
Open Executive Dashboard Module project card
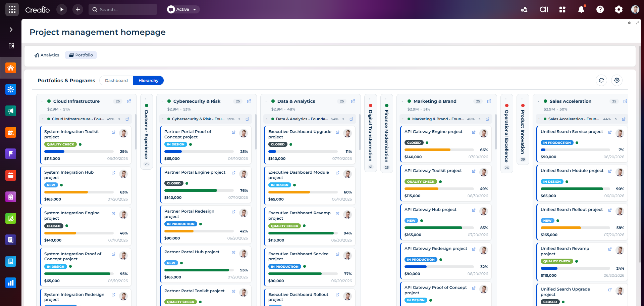point(310,186)
